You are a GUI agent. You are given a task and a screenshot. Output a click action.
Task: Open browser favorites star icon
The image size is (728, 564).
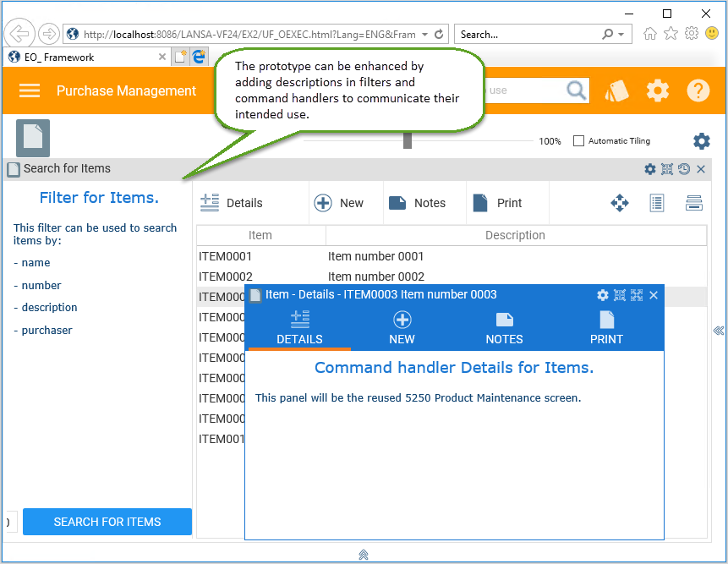671,34
